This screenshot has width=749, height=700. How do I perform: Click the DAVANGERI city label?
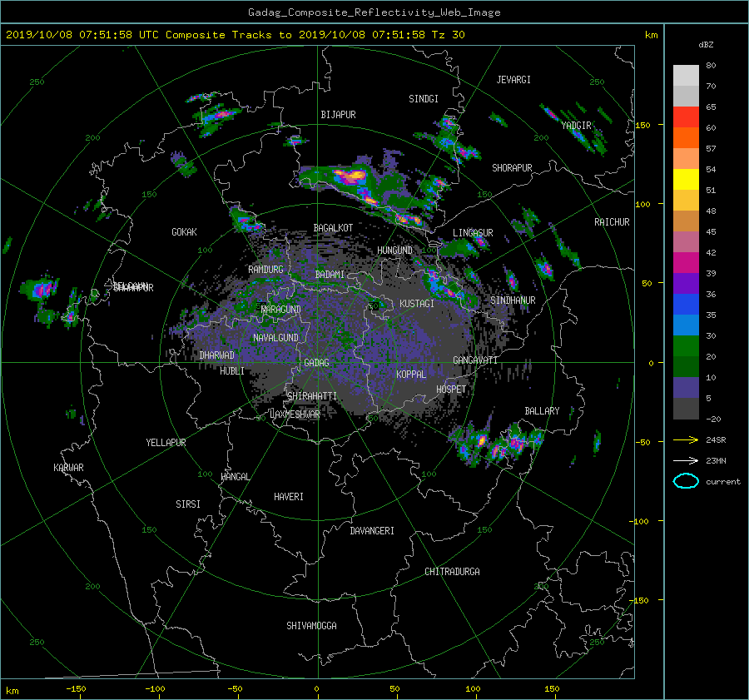[x=372, y=531]
